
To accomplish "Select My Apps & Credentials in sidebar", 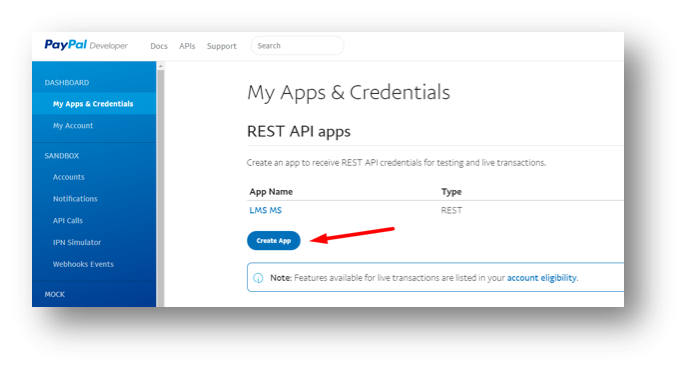I will point(94,104).
